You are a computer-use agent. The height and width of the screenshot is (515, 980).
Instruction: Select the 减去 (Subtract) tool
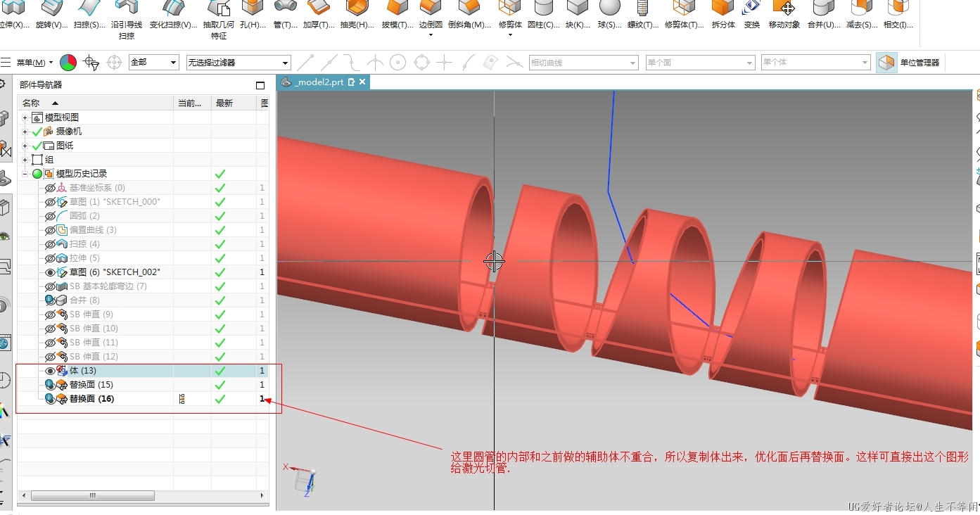pos(861,15)
